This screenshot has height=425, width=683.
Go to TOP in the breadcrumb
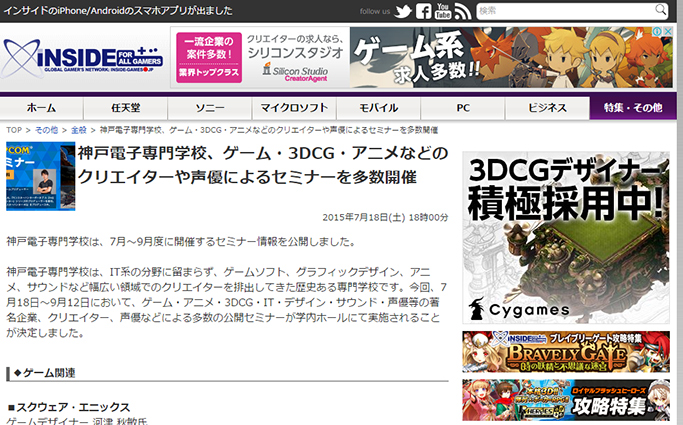(14, 130)
